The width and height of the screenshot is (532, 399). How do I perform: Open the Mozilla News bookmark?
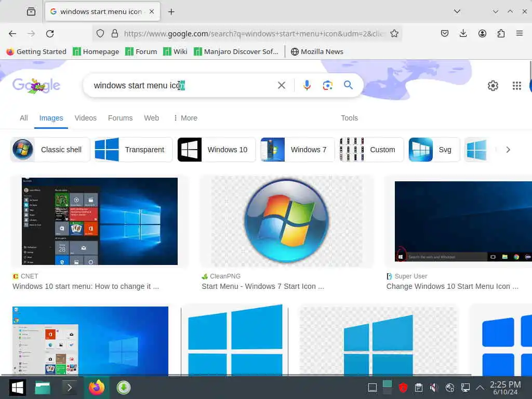point(317,51)
